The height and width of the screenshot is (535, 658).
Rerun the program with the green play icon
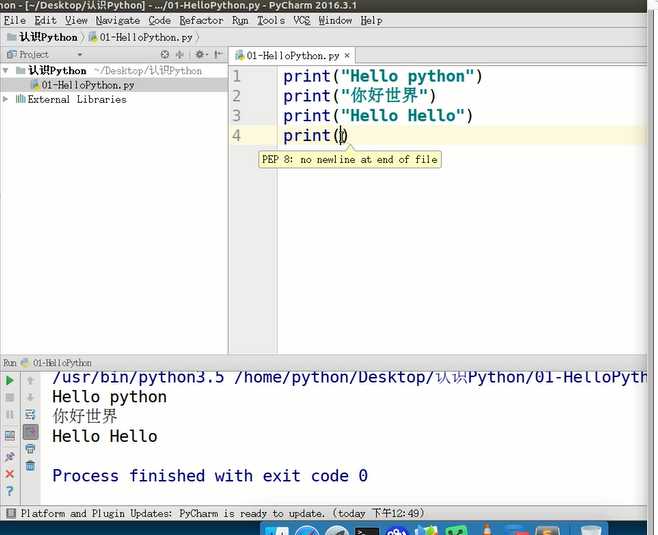coord(10,381)
